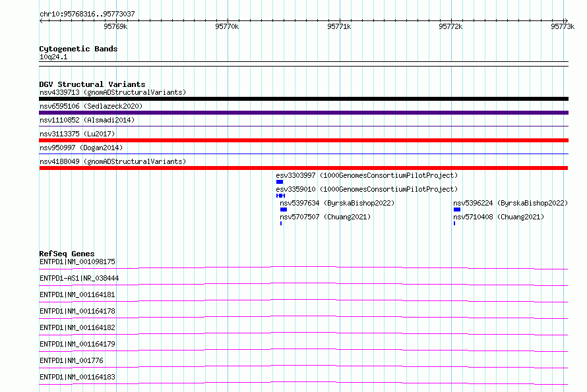Open nsv5710408 Chuang2021 variant label
This screenshot has height=392, width=587.
click(499, 217)
